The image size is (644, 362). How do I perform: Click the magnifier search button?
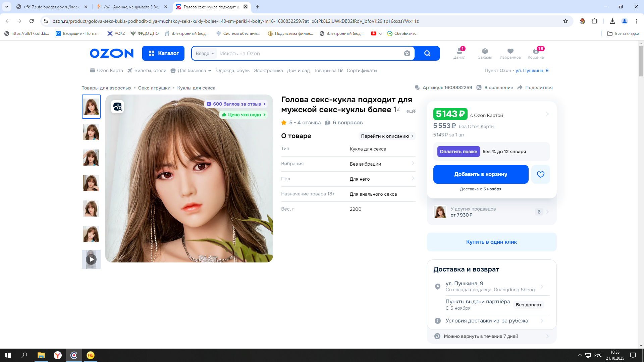click(427, 53)
